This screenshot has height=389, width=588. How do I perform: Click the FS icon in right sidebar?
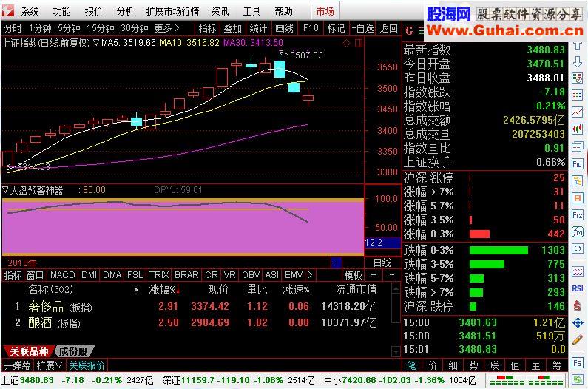[578, 363]
